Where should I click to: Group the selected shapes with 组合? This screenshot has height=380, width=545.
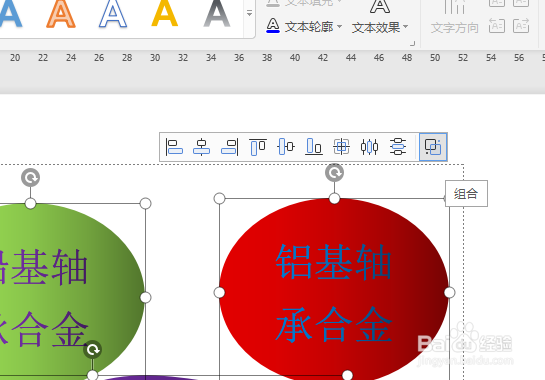click(x=433, y=147)
